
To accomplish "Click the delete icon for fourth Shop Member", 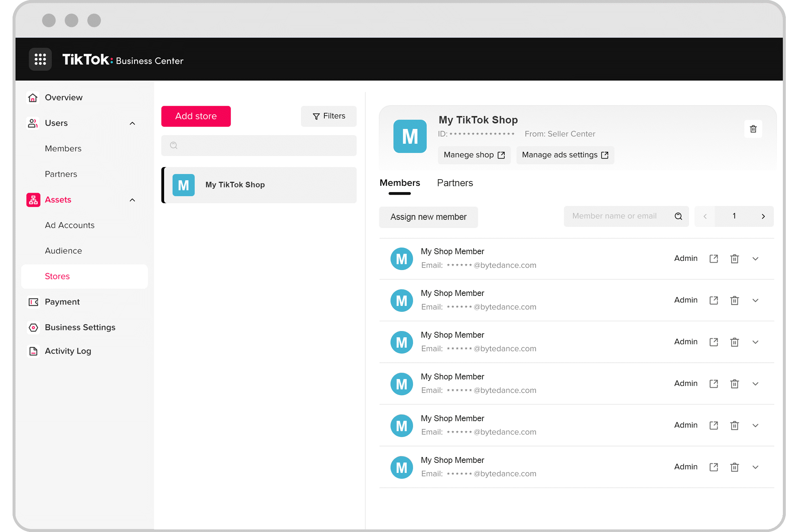I will [734, 383].
